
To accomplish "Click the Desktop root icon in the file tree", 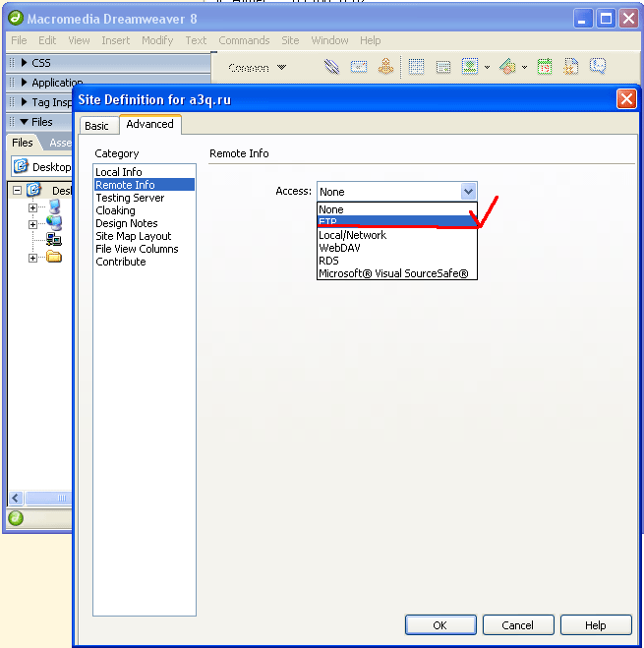I will pyautogui.click(x=33, y=190).
